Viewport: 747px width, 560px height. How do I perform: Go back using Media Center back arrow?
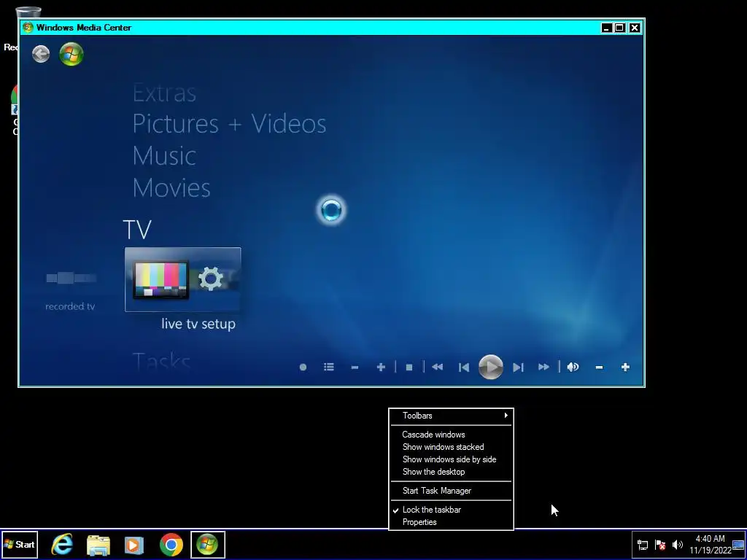[41, 54]
